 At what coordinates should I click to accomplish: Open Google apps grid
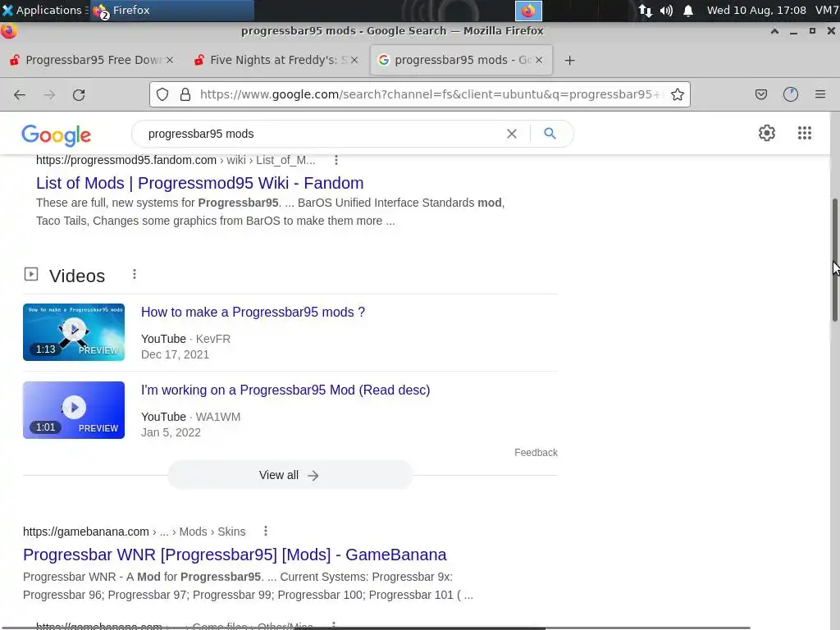804,133
